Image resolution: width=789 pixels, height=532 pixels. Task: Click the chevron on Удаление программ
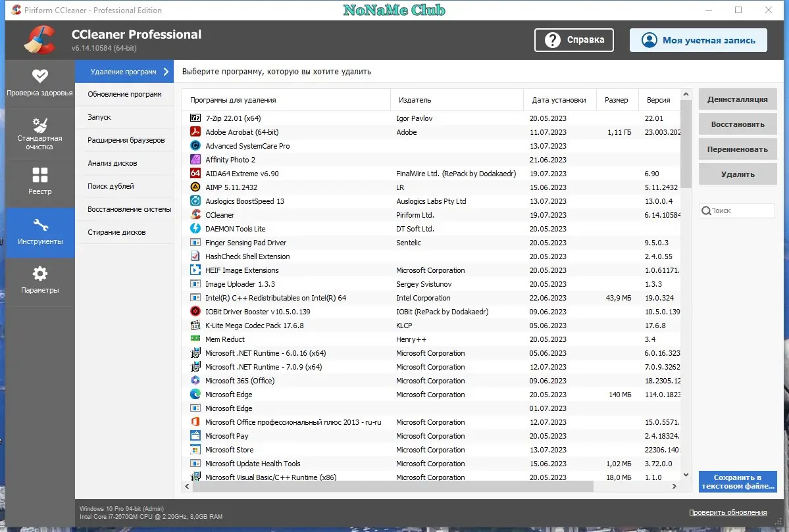click(x=165, y=71)
